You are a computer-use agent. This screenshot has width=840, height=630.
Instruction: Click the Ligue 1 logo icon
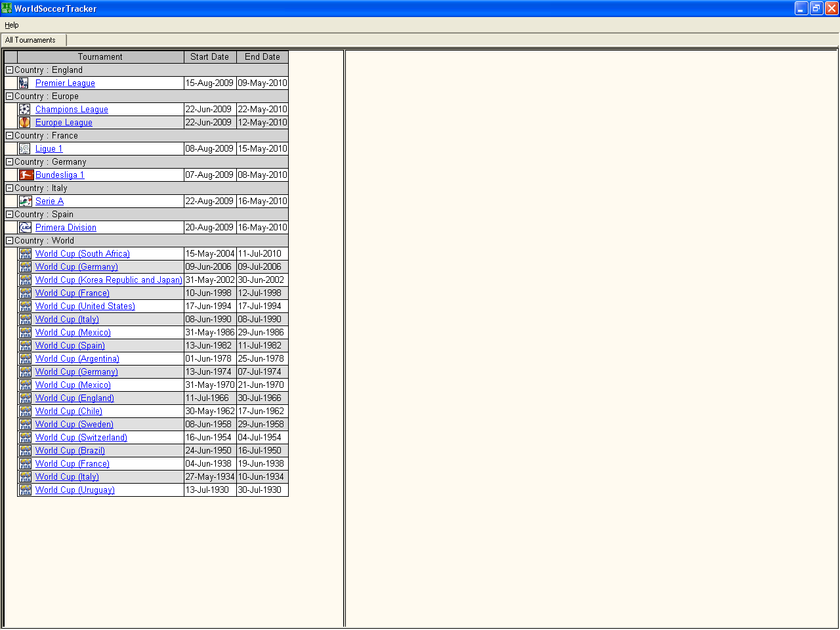(24, 149)
